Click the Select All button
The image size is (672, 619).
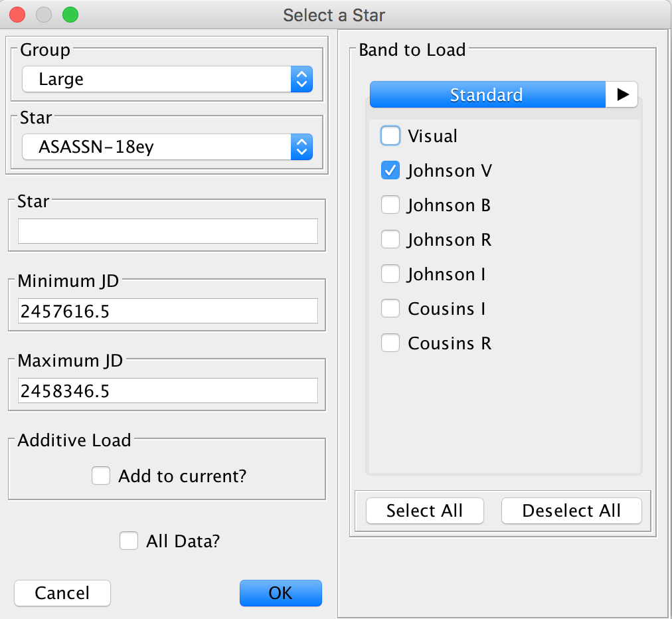pyautogui.click(x=425, y=511)
